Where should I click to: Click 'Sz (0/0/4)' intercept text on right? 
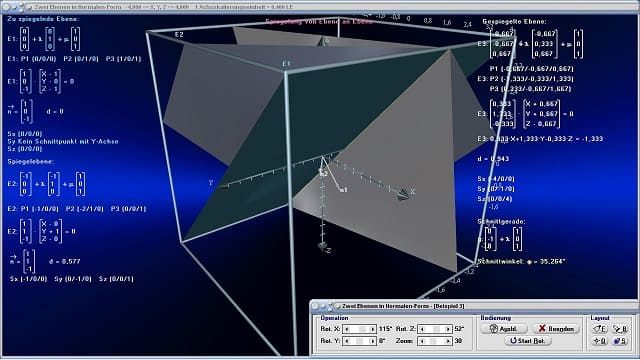coord(494,199)
